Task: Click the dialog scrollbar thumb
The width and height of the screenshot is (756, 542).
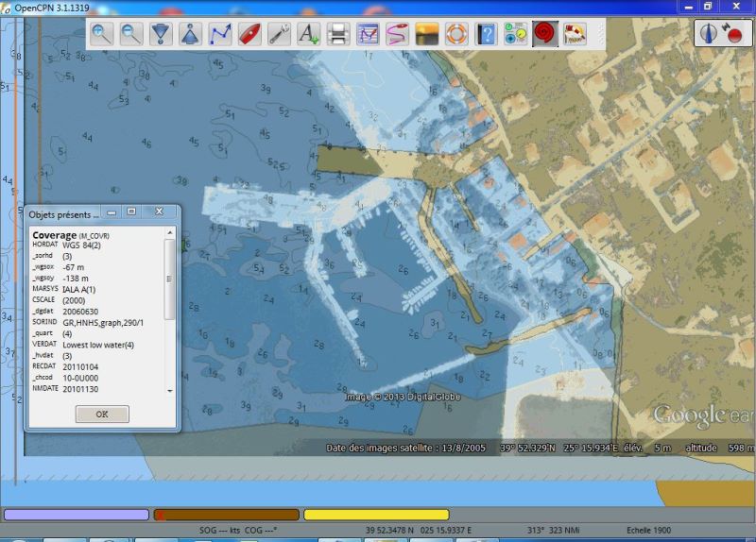Action: point(170,279)
